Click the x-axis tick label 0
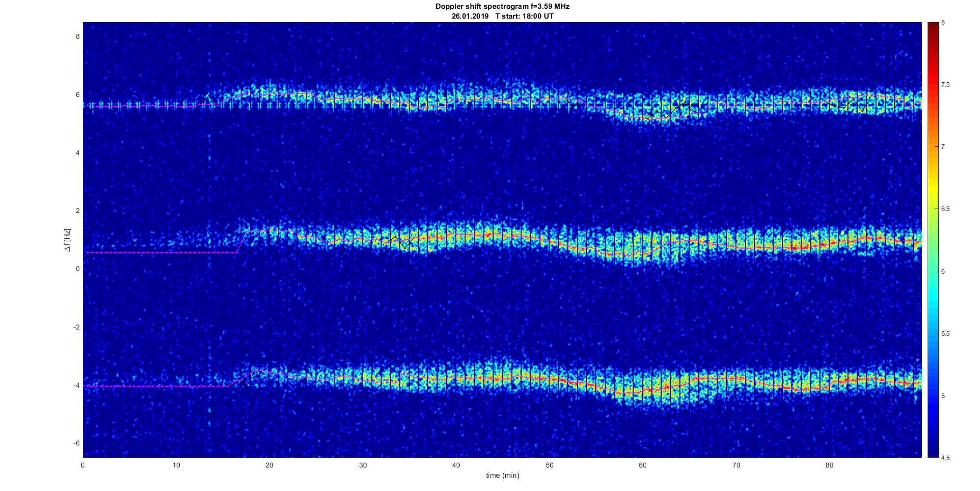This screenshot has width=980, height=491. (83, 465)
